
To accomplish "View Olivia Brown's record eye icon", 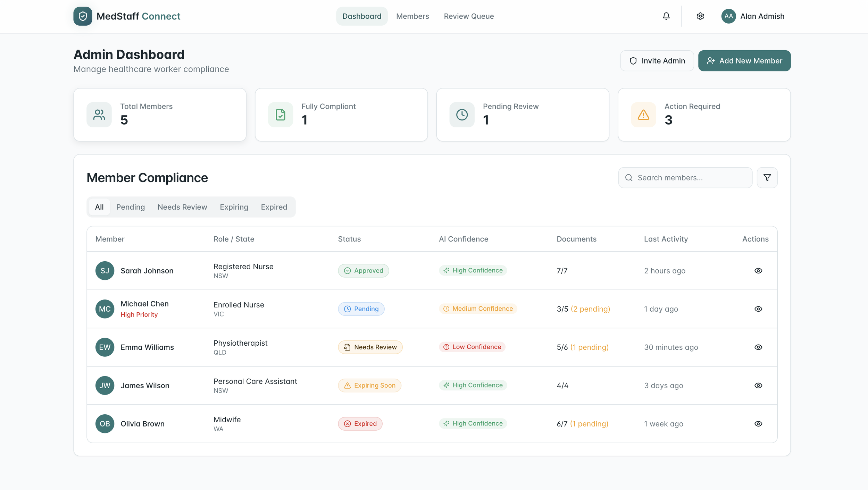I will coord(758,424).
